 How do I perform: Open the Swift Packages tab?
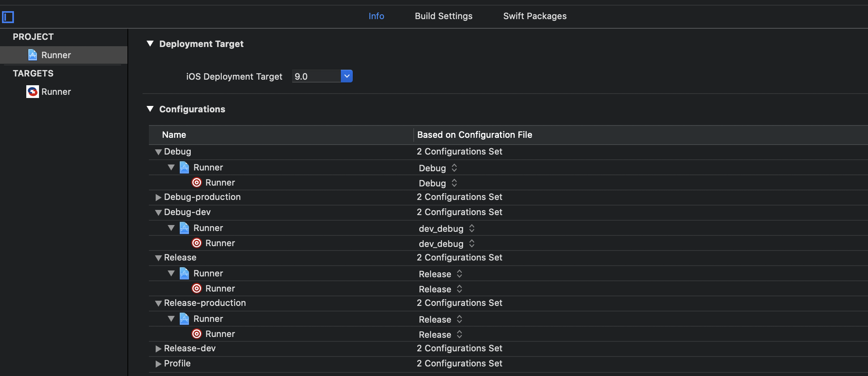click(535, 16)
